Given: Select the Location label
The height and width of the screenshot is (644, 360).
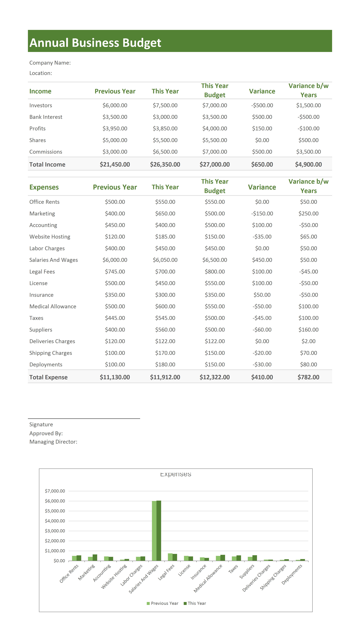Looking at the screenshot, I should [41, 73].
